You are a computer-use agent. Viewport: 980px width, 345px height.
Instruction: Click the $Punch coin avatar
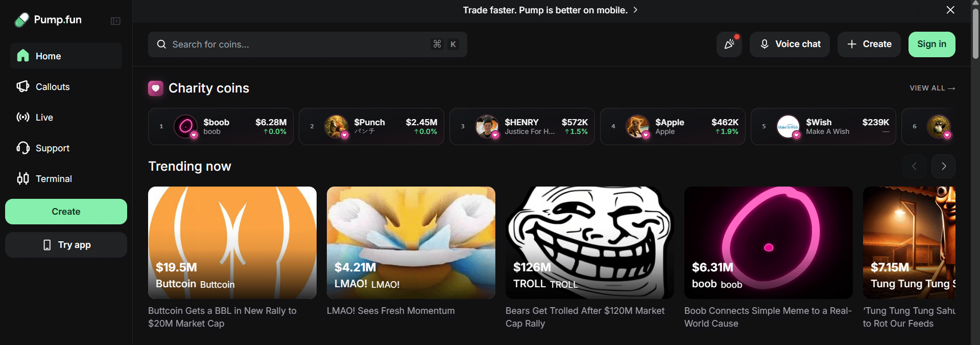tap(337, 126)
